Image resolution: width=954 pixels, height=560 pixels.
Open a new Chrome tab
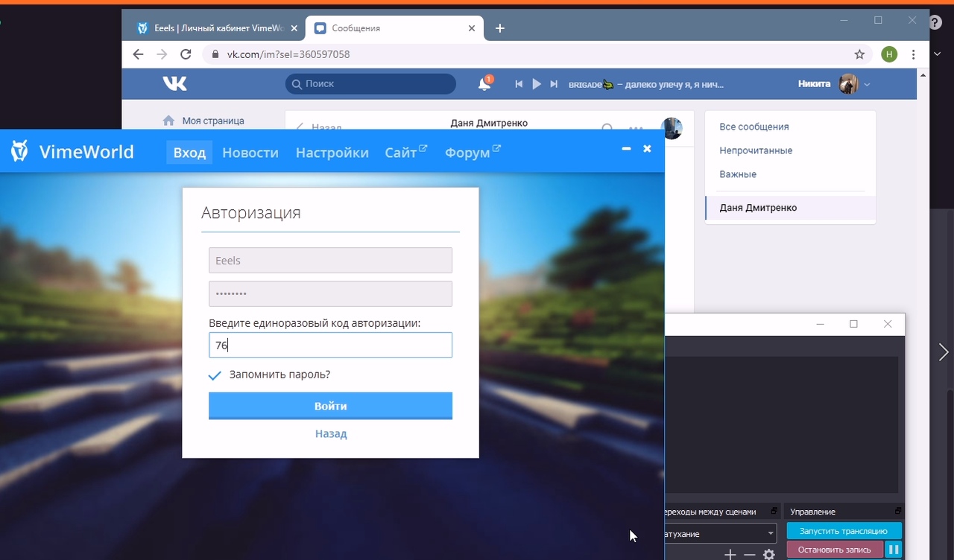[x=499, y=28]
